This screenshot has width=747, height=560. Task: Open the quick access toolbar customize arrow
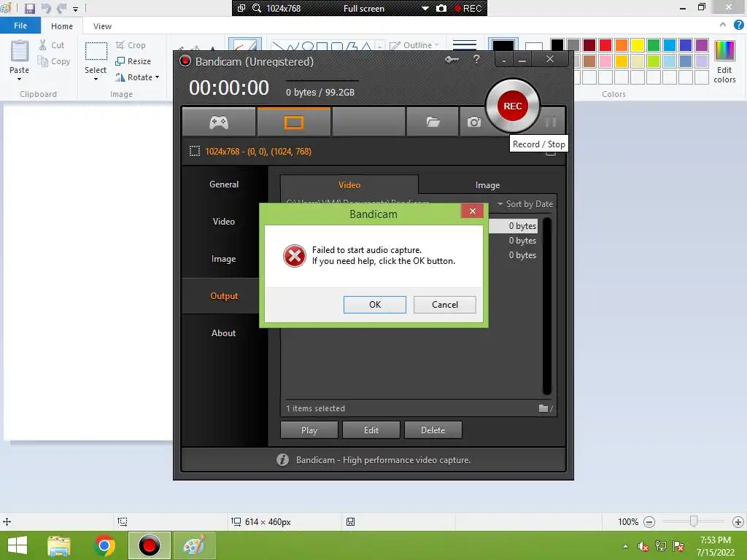click(75, 9)
